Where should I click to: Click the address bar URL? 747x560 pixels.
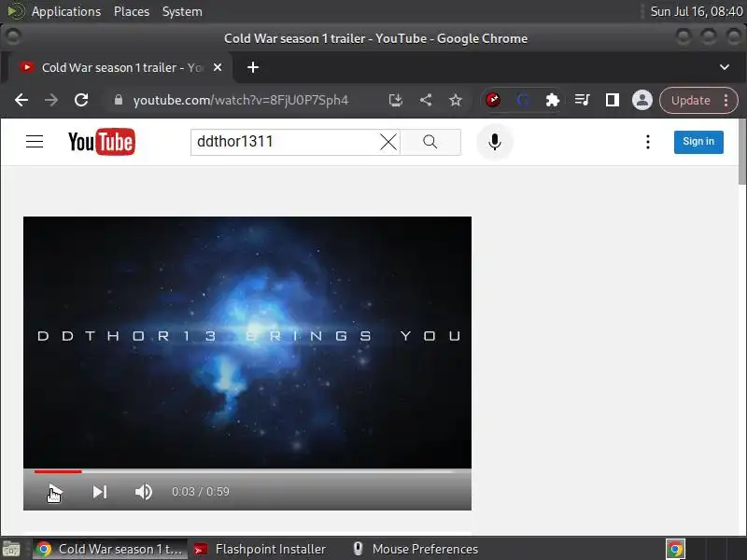tap(241, 101)
